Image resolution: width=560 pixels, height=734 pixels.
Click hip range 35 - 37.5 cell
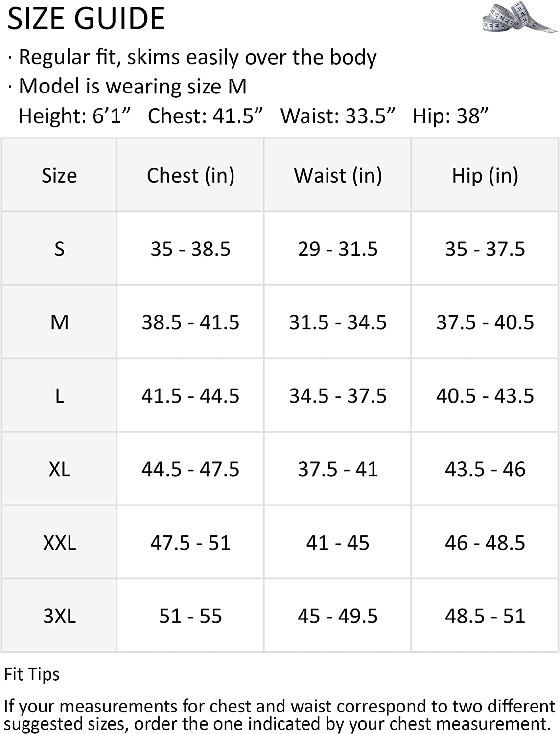[485, 249]
